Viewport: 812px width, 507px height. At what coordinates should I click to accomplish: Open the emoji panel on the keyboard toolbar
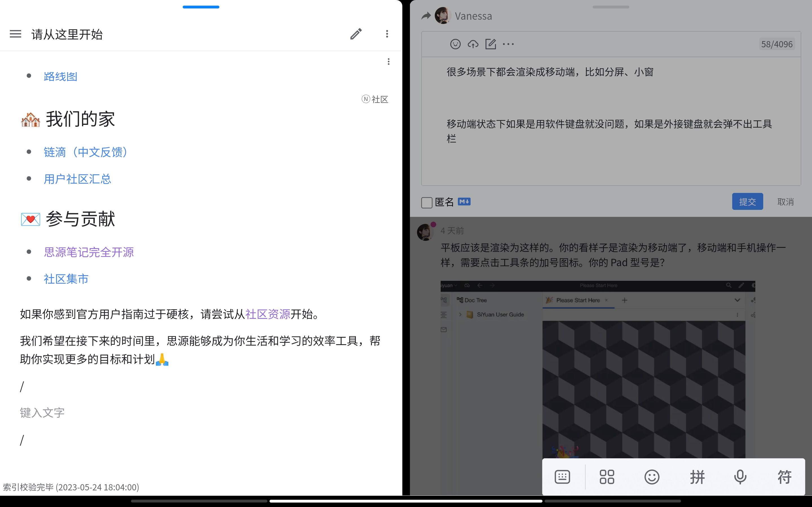click(651, 477)
